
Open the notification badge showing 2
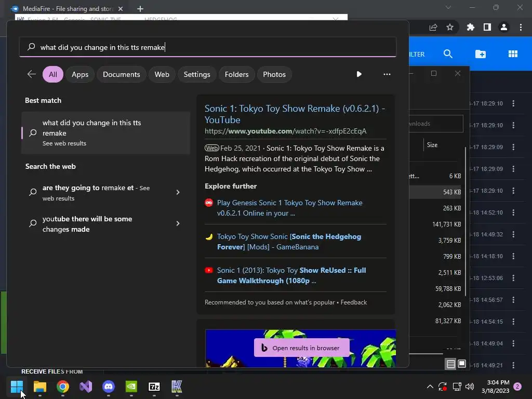pos(518,387)
